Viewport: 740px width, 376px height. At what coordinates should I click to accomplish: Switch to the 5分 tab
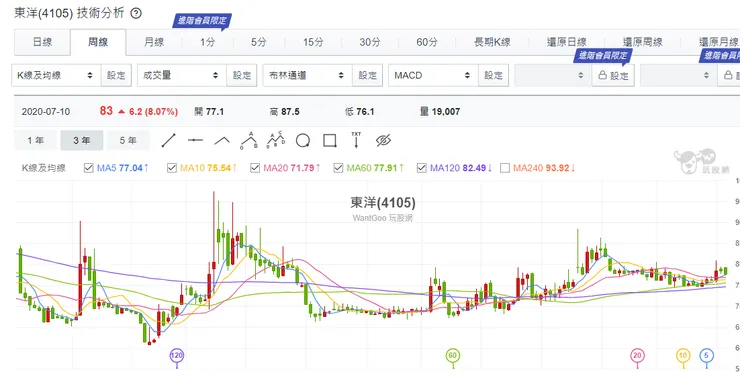tap(259, 42)
